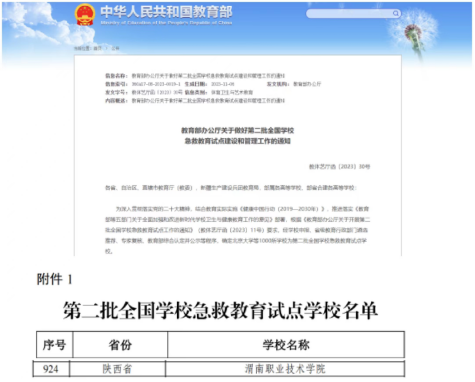Click the 中华人民共和国教育部 site title
The image size is (475, 382).
(166, 12)
